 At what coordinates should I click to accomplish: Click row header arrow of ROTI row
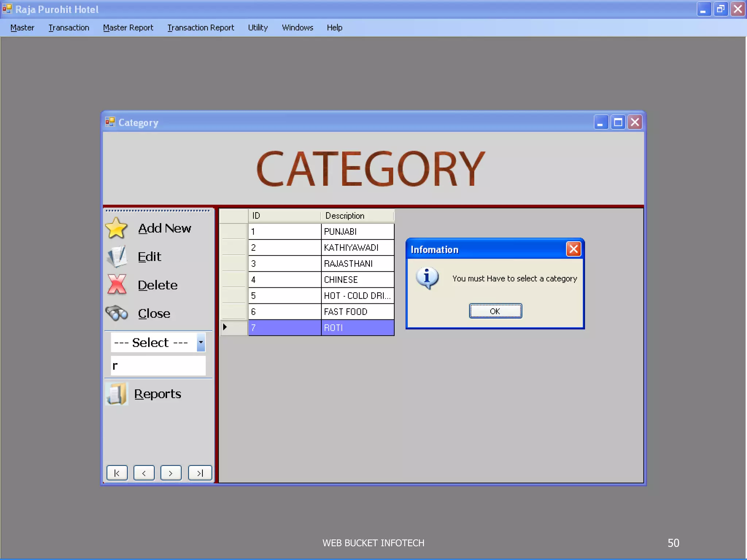tap(234, 327)
